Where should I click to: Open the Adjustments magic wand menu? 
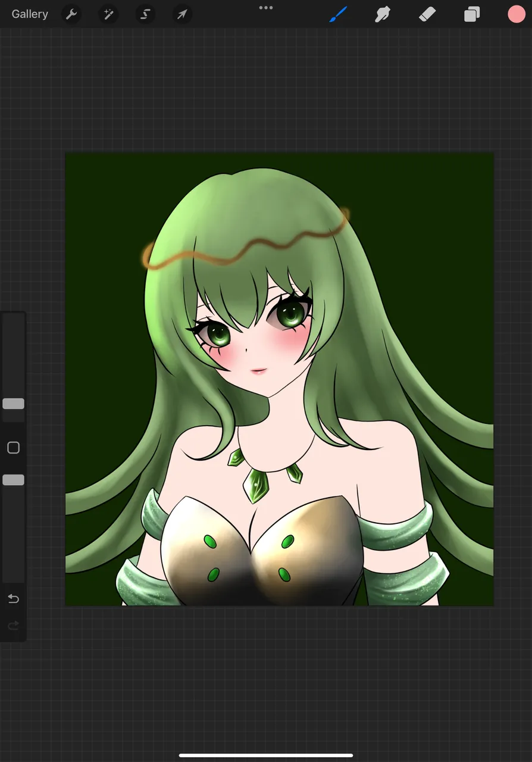(108, 14)
